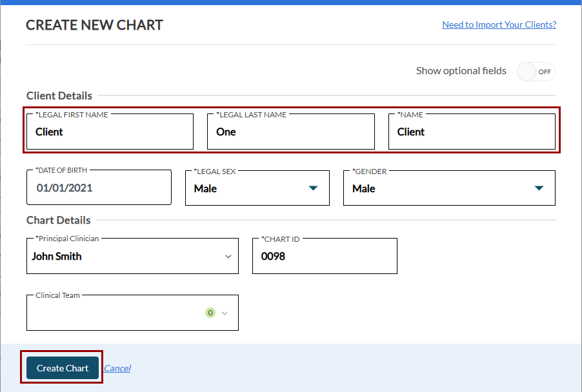Click Male value in Legal Sex
The image size is (582, 392).
205,189
